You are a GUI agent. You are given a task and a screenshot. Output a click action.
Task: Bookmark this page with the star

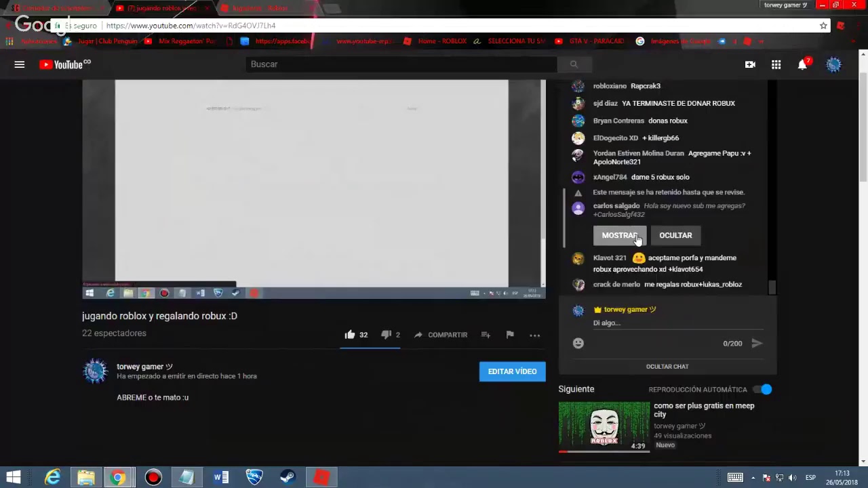823,26
